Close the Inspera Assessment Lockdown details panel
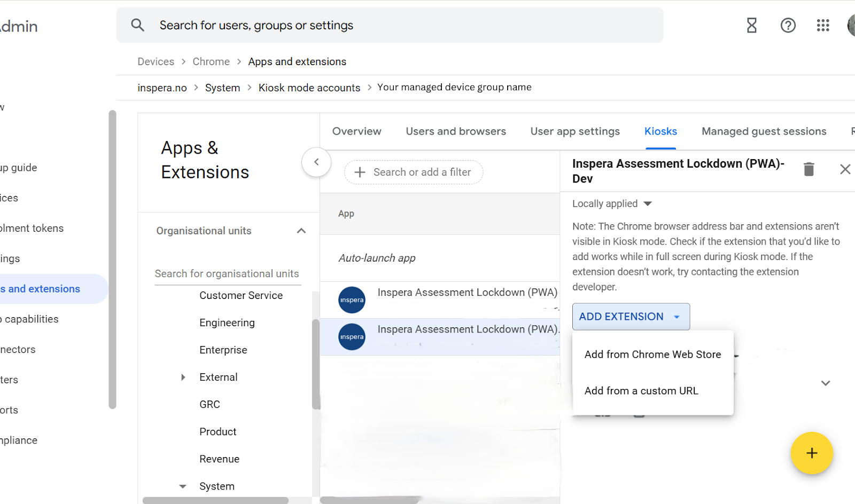855x504 pixels. click(845, 169)
